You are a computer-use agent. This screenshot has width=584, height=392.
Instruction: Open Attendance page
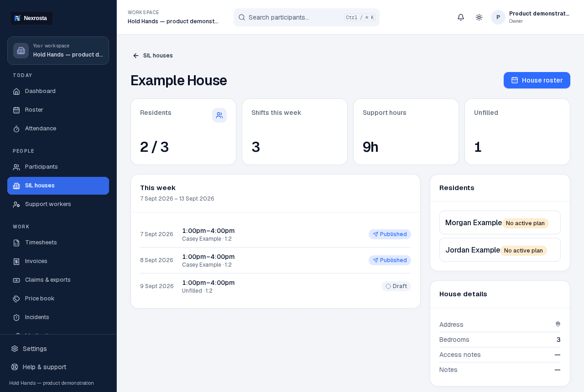tap(58, 129)
